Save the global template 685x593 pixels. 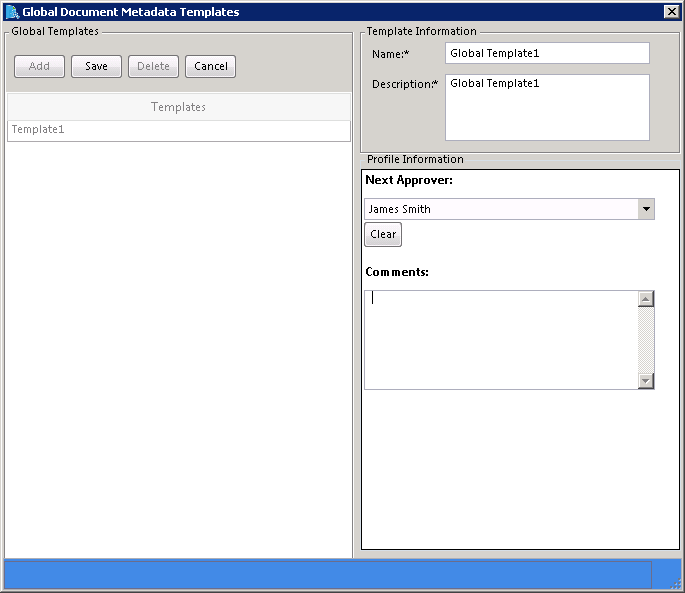[96, 66]
